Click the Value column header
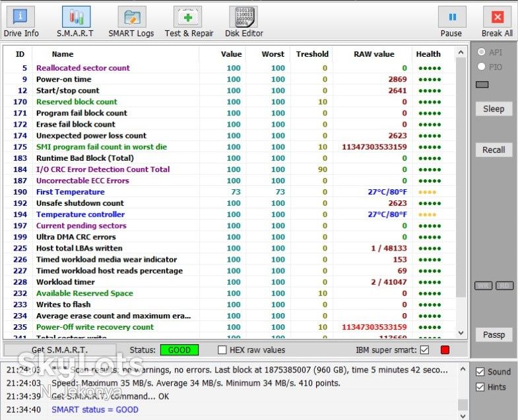 [231, 54]
